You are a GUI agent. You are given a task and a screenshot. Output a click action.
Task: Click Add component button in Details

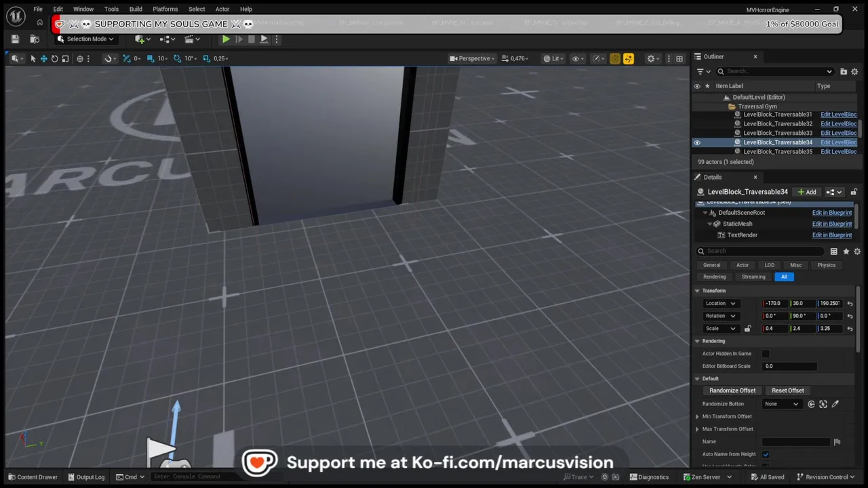pyautogui.click(x=807, y=192)
